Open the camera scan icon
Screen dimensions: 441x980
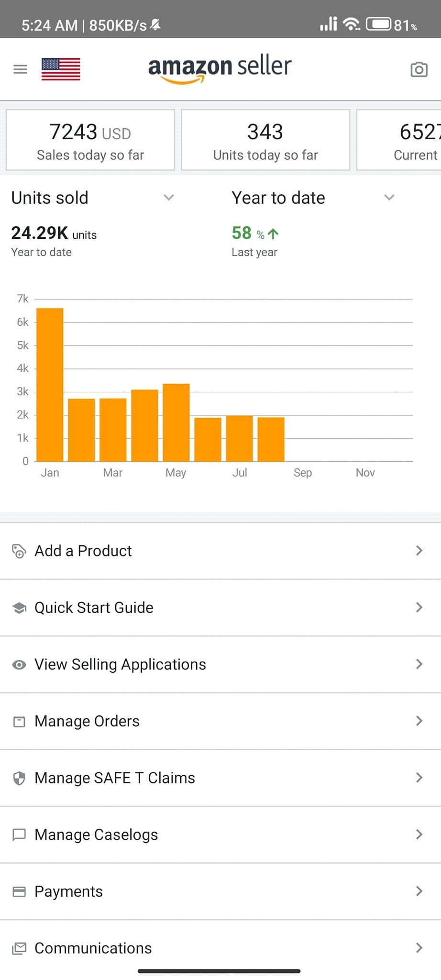point(419,70)
